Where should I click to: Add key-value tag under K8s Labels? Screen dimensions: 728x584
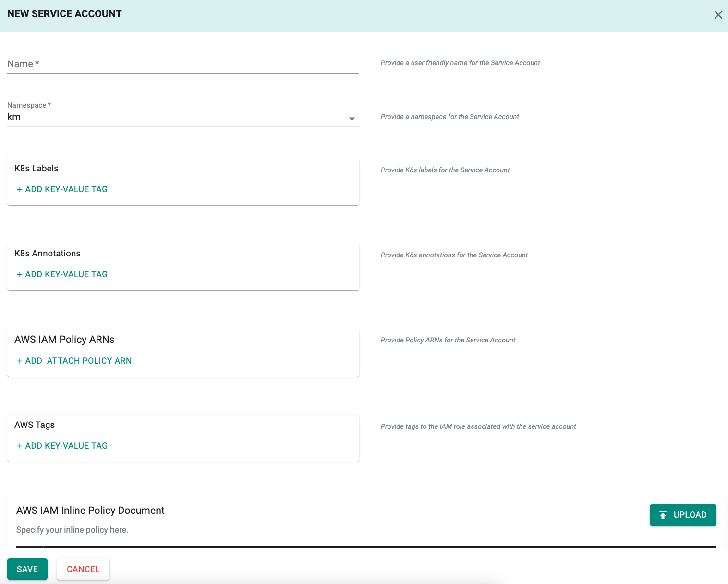click(x=62, y=189)
